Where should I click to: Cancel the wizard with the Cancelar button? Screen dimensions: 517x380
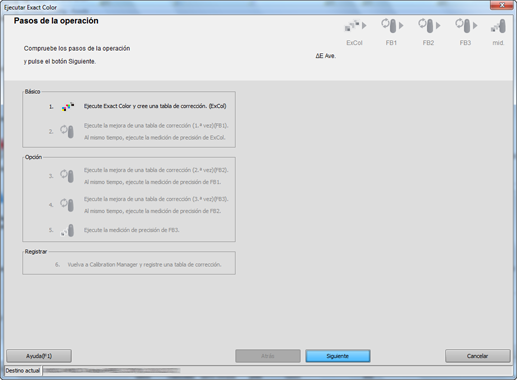pyautogui.click(x=478, y=356)
